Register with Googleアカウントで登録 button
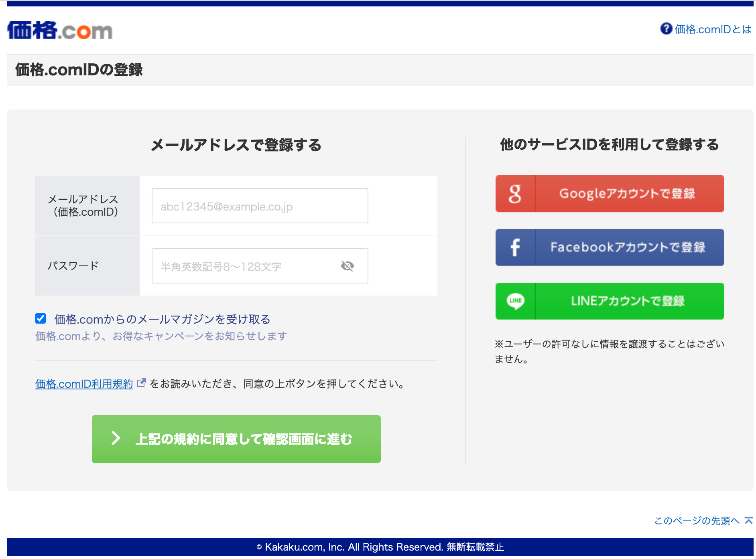This screenshot has width=756, height=559. click(610, 194)
